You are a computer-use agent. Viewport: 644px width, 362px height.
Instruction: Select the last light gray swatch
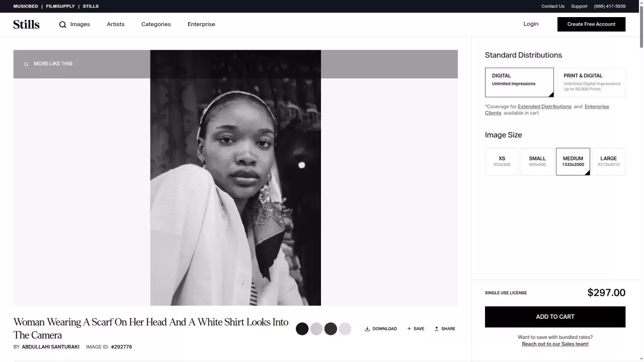345,329
